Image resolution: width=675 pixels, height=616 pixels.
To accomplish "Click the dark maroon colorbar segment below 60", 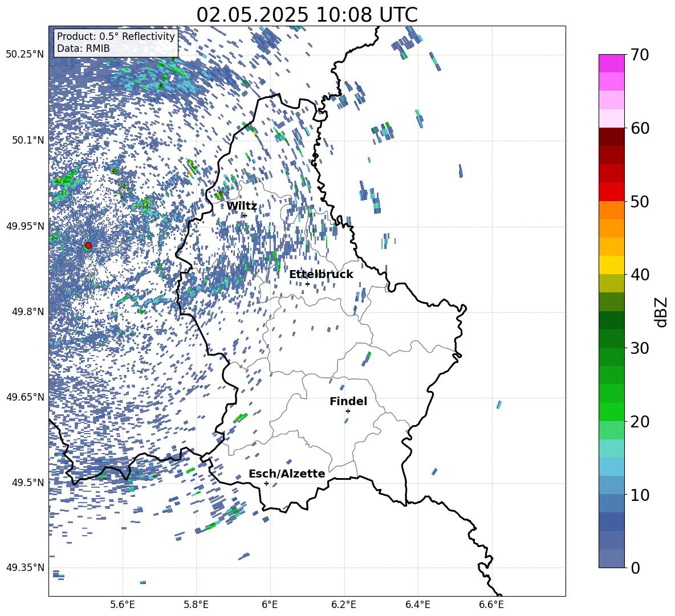I will 611,137.
